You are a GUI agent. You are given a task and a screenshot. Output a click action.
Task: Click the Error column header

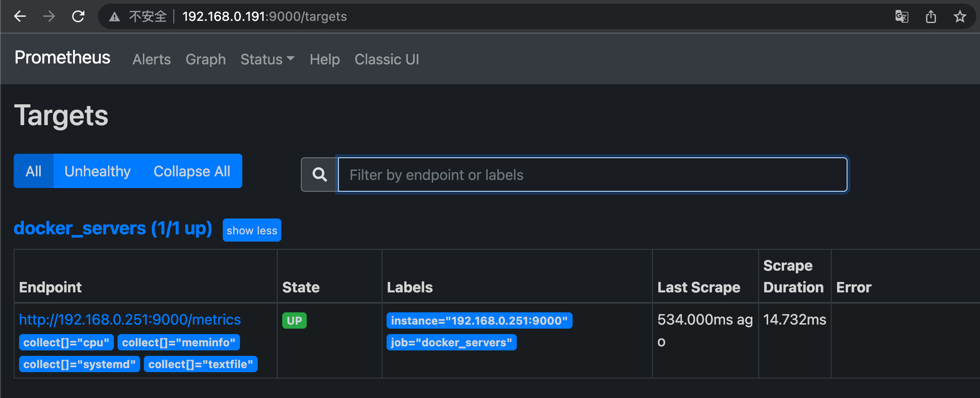(x=853, y=287)
